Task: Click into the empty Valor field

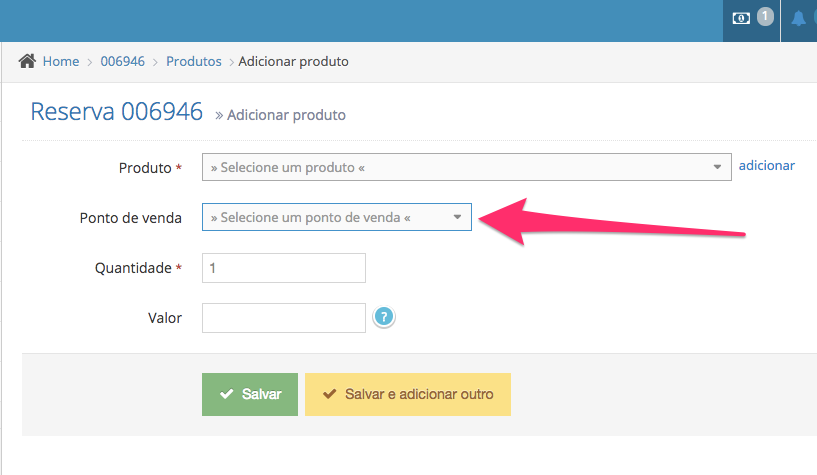Action: (x=284, y=318)
